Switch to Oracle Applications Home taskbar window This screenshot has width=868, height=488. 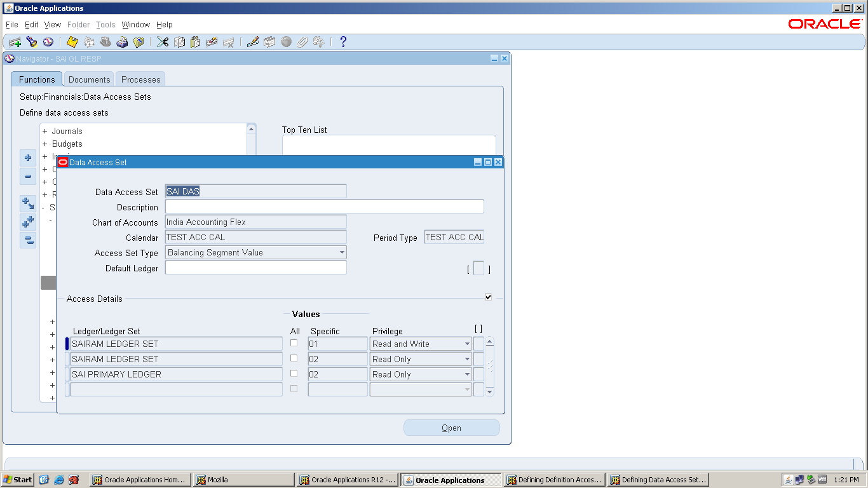[x=140, y=480]
